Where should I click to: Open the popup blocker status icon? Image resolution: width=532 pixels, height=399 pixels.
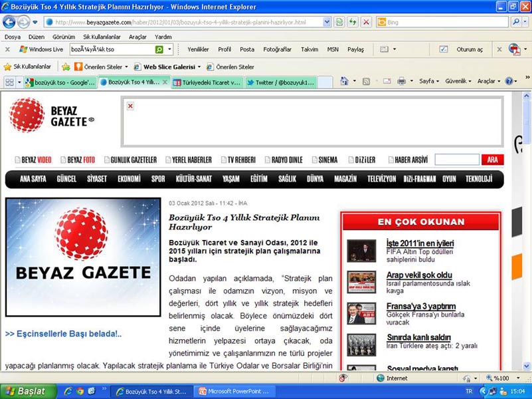point(343,378)
